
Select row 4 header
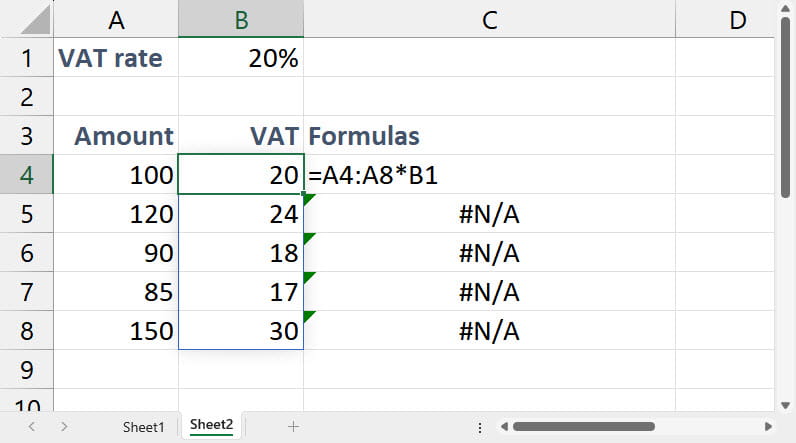click(x=27, y=175)
